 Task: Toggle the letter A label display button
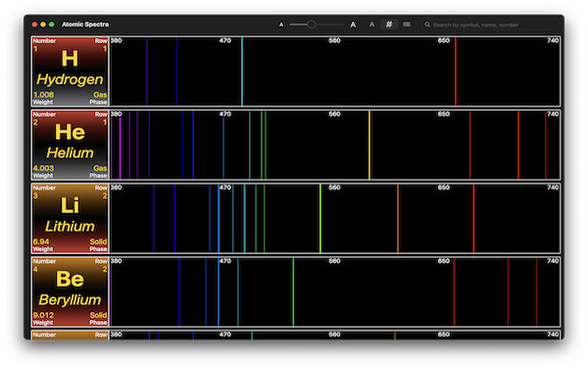coord(371,25)
